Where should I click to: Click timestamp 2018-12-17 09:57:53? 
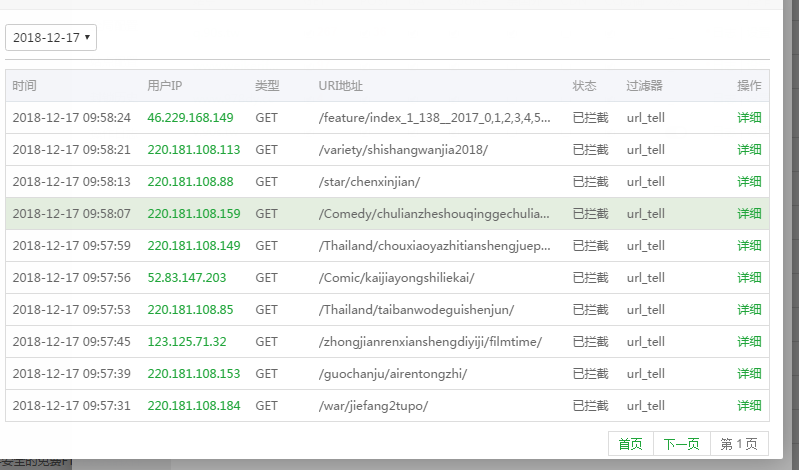pos(72,310)
